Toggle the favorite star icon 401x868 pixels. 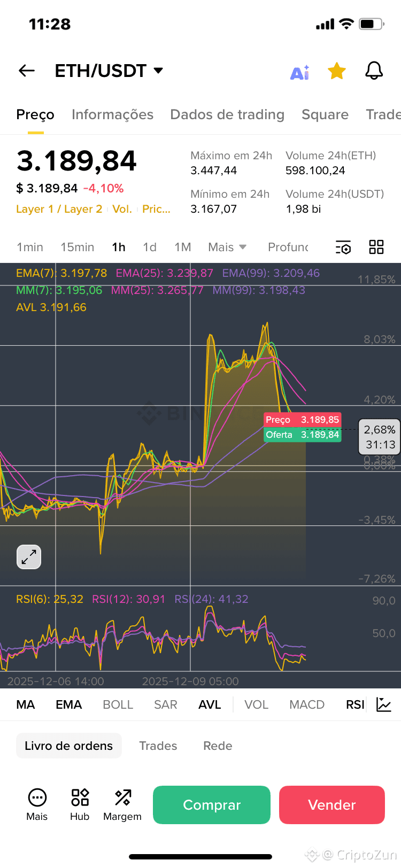(337, 71)
